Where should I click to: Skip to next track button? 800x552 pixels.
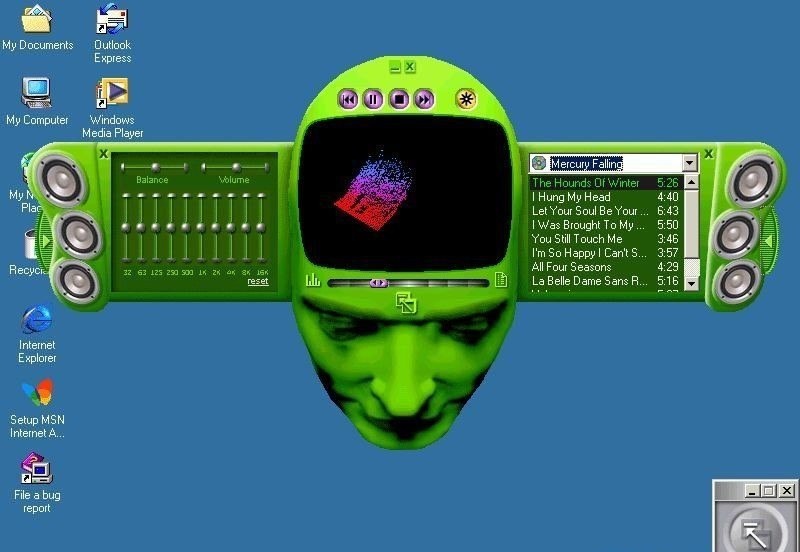[x=424, y=99]
